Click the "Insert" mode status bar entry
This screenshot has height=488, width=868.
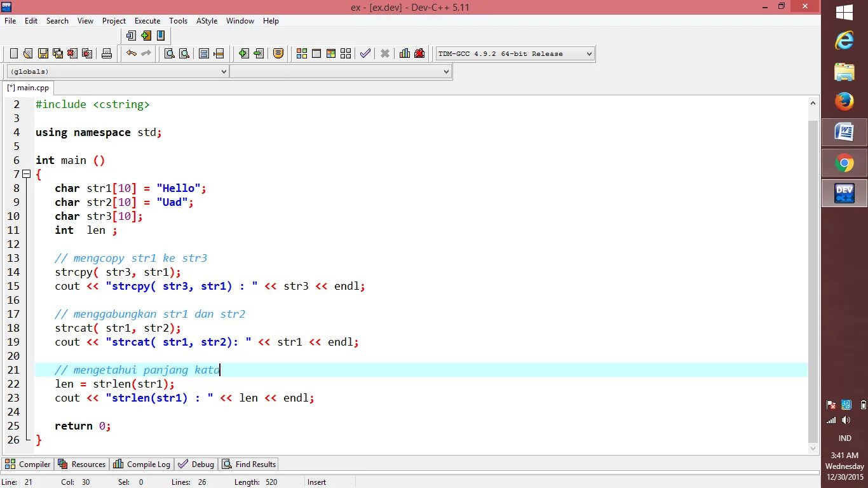[316, 482]
